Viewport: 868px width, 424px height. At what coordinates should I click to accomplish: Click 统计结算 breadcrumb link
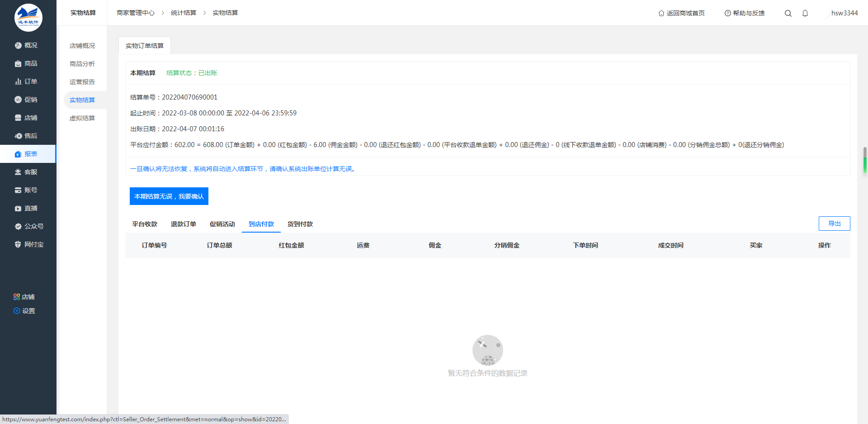[184, 13]
